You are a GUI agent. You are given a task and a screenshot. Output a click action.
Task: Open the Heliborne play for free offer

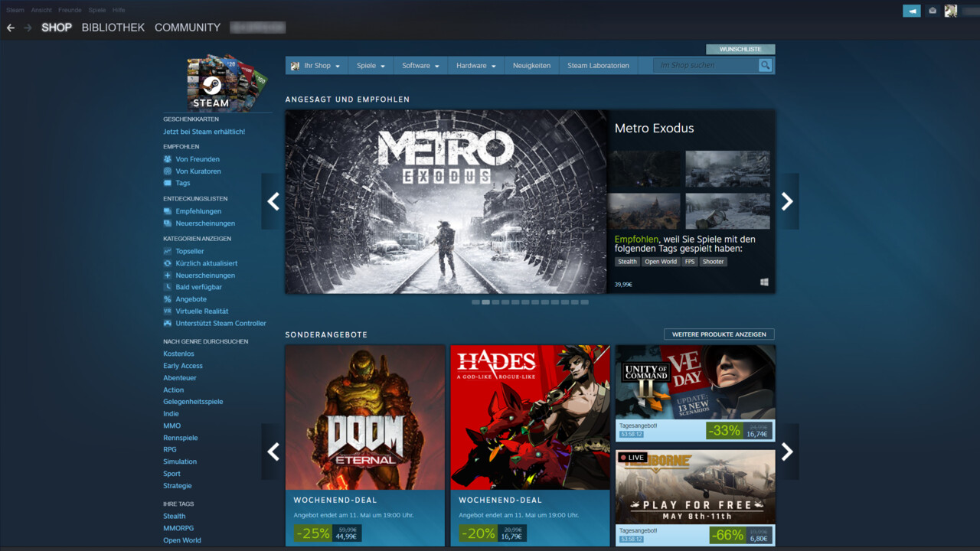(695, 498)
